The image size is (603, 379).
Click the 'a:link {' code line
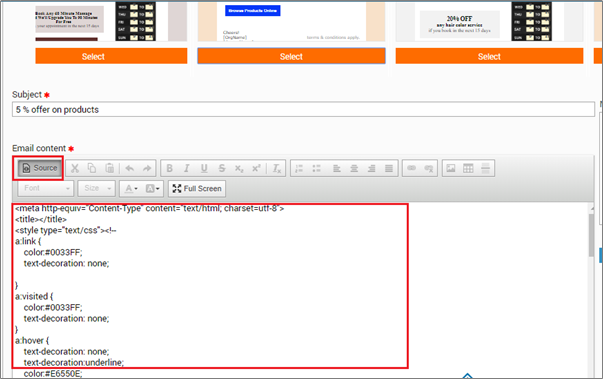pos(28,241)
